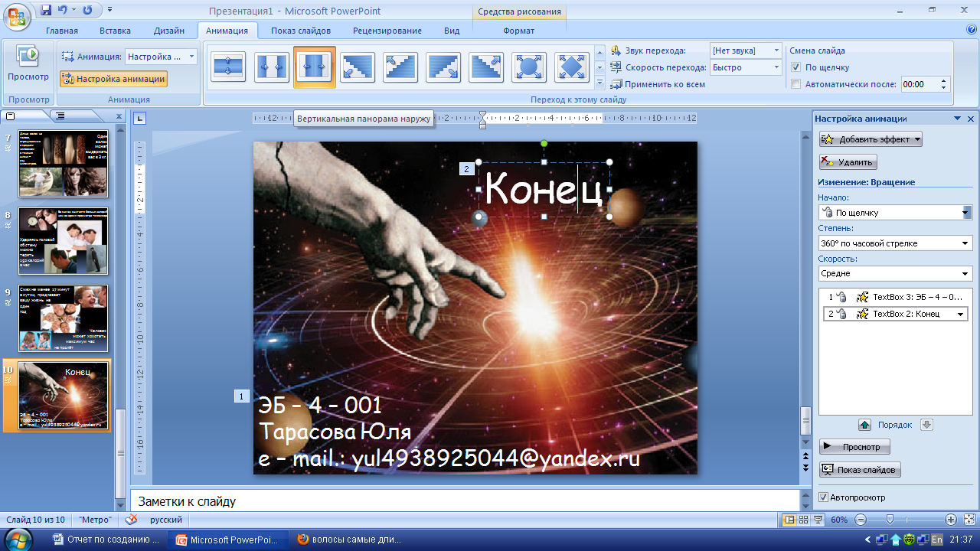The height and width of the screenshot is (551, 980).
Task: Select diamond shape transition effect
Action: pos(571,67)
